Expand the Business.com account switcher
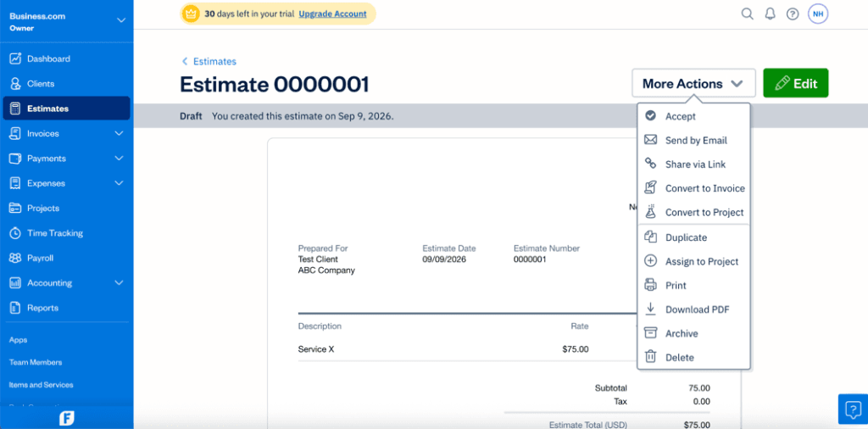This screenshot has height=429, width=868. [120, 21]
